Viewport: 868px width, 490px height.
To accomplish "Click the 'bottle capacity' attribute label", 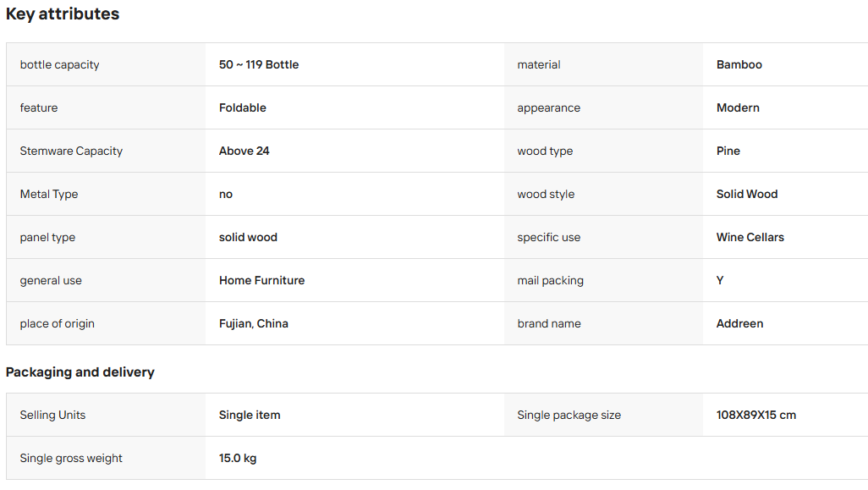I will pos(60,64).
